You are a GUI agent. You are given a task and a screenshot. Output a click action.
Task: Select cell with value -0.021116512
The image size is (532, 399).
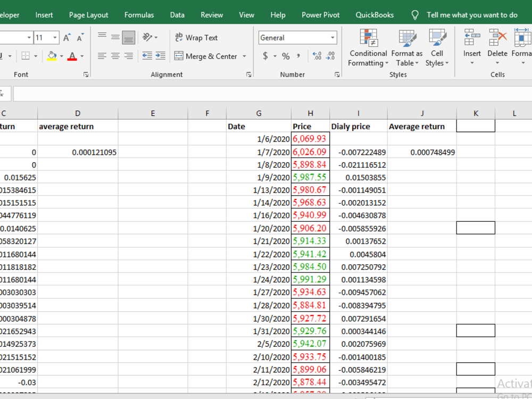(359, 164)
